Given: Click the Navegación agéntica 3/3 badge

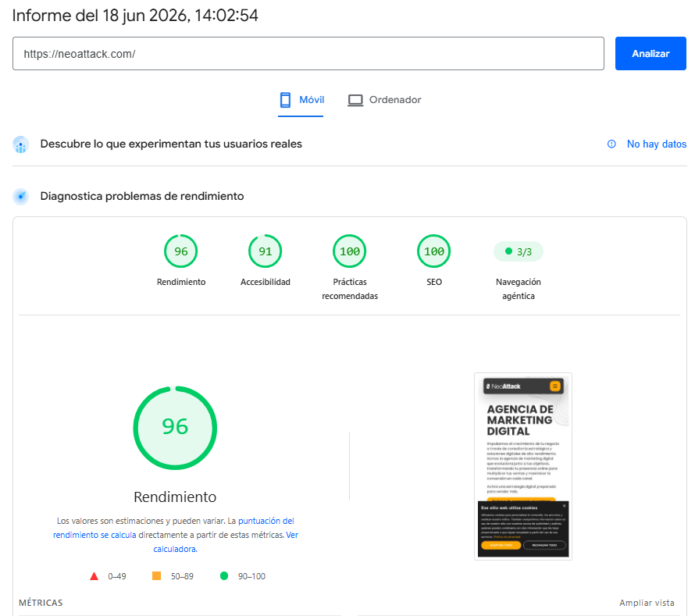Looking at the screenshot, I should click(519, 251).
